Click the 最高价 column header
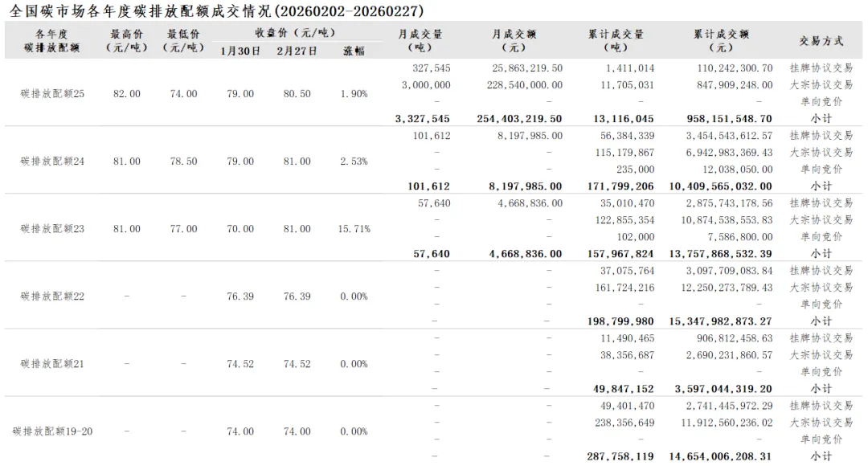This screenshot has width=868, height=466. 127,41
